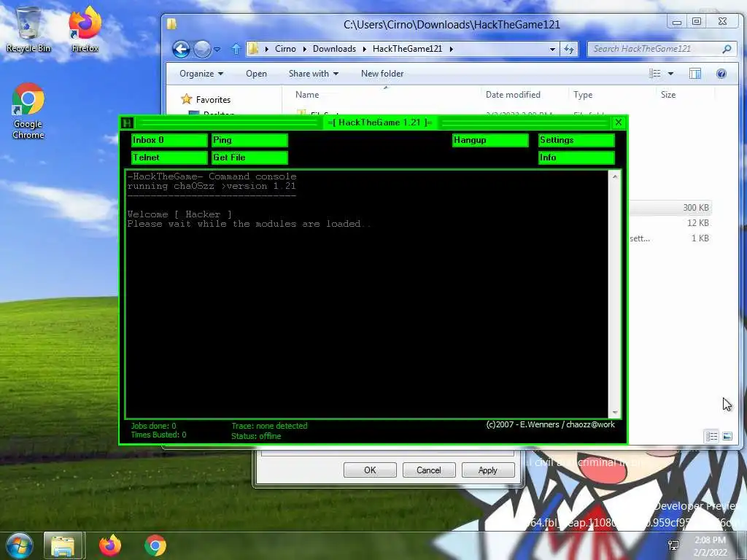Minimize the Explorer window
Viewport: 747px width, 560px height.
point(677,21)
